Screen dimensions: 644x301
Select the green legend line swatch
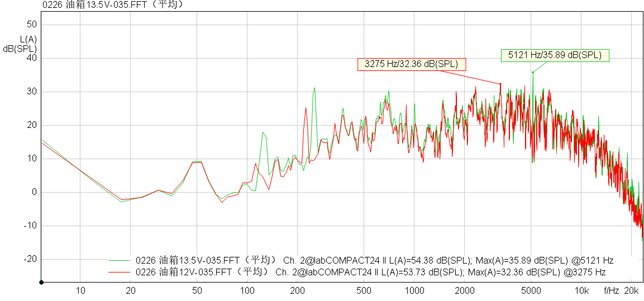tap(119, 261)
